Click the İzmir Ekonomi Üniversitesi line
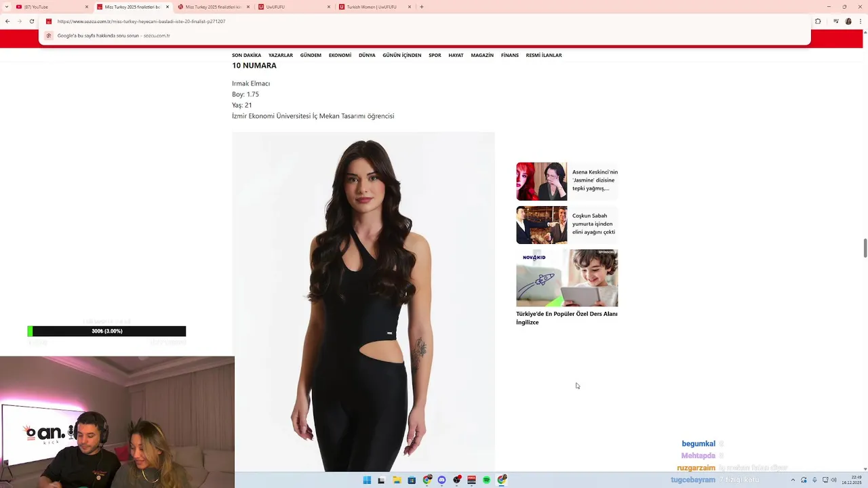Screen dimensions: 868x488 313,116
